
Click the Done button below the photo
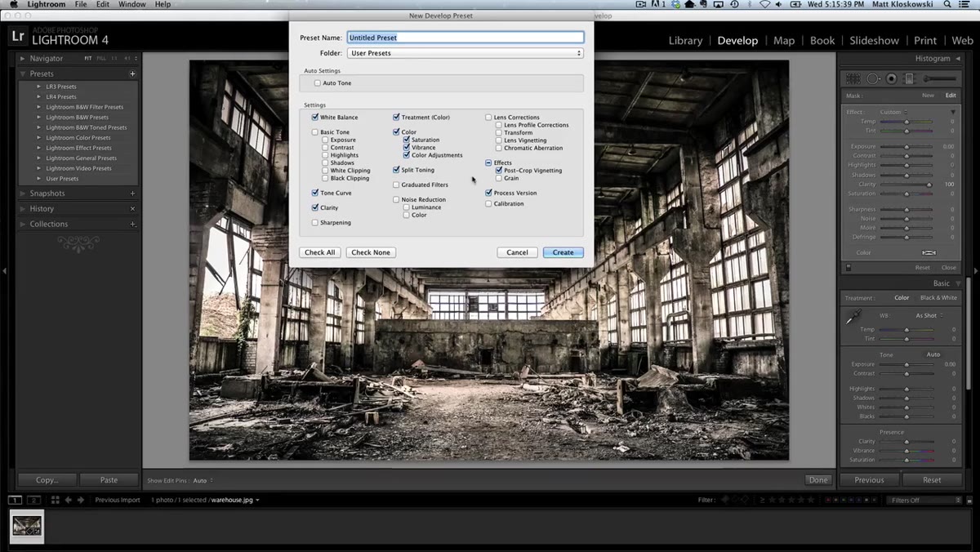pyautogui.click(x=818, y=480)
